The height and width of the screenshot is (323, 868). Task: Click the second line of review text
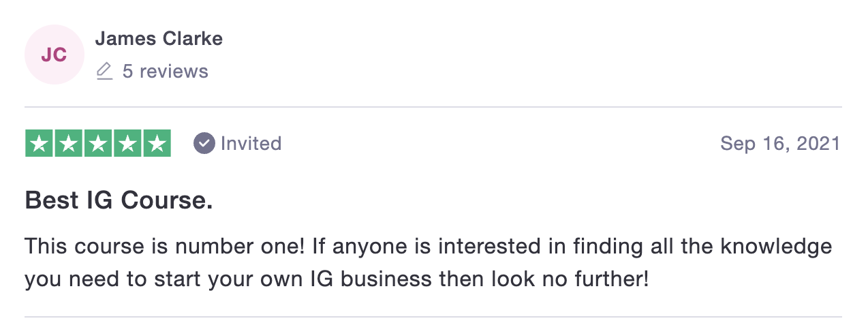pyautogui.click(x=337, y=279)
